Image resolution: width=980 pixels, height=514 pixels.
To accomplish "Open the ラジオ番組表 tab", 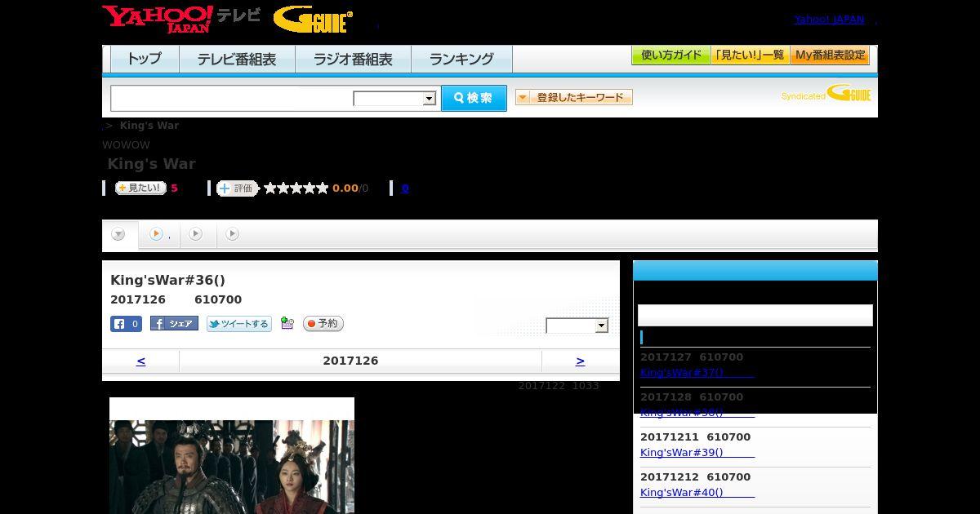I will pyautogui.click(x=353, y=59).
